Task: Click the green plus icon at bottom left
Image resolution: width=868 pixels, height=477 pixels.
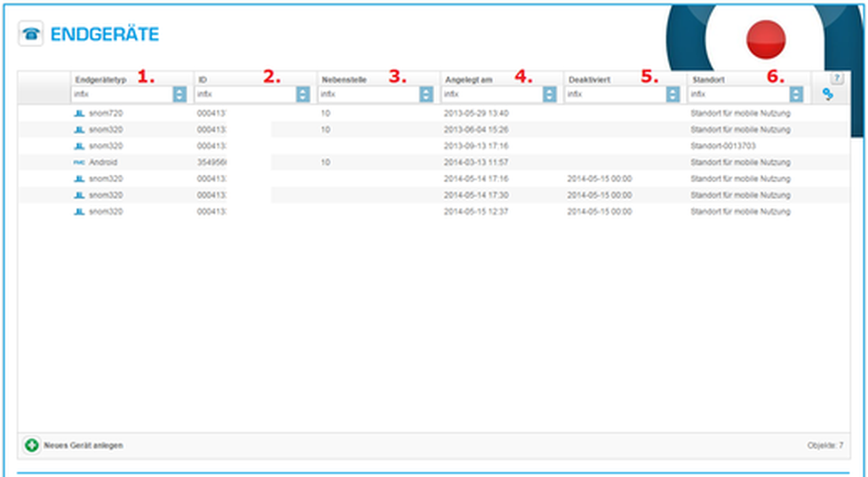Action: pyautogui.click(x=32, y=445)
